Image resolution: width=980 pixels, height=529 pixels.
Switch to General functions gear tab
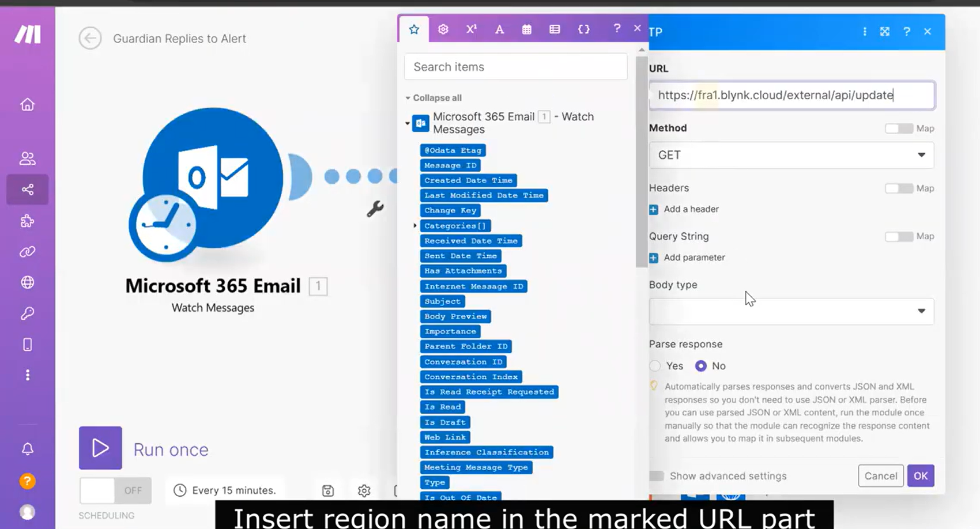pos(443,29)
